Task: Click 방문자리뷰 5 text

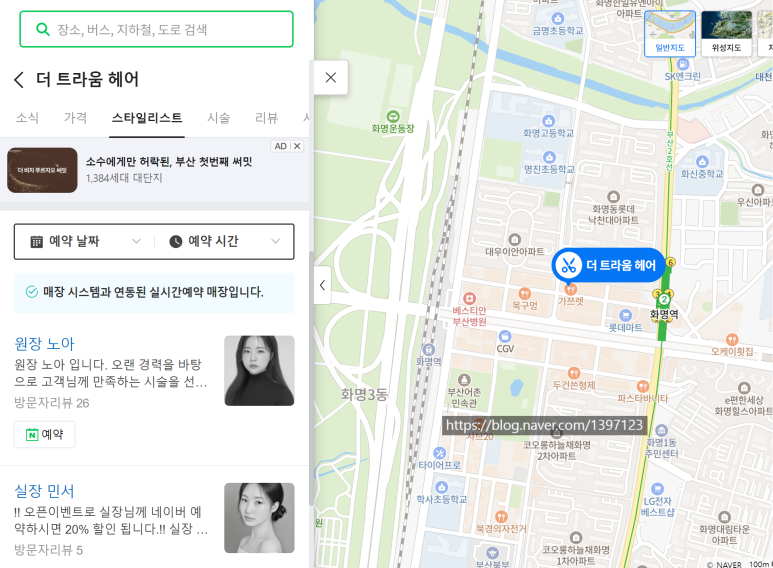Action: (48, 550)
